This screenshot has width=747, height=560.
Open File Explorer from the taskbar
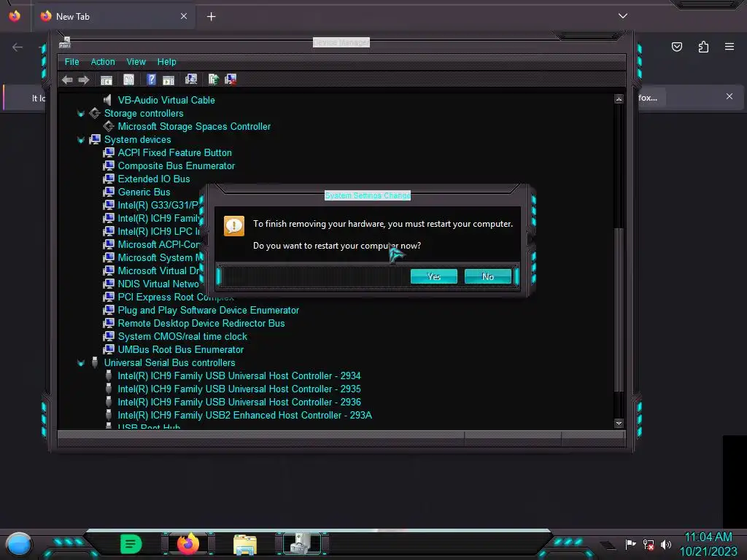pyautogui.click(x=245, y=544)
